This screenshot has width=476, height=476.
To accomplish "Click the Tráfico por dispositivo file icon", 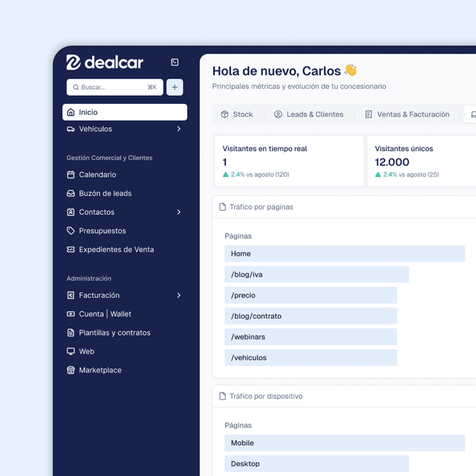I will tap(223, 396).
